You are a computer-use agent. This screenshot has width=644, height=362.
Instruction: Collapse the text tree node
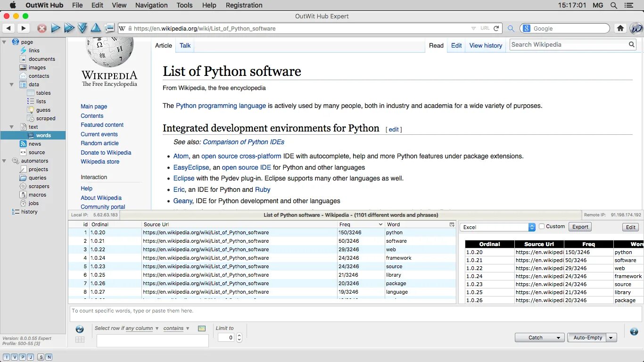pos(12,127)
